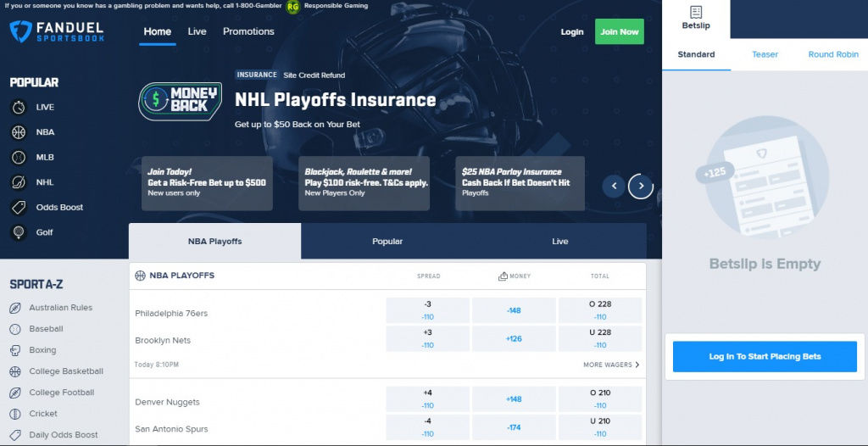This screenshot has height=446, width=868.
Task: Click the College Basketball icon
Action: coord(15,371)
